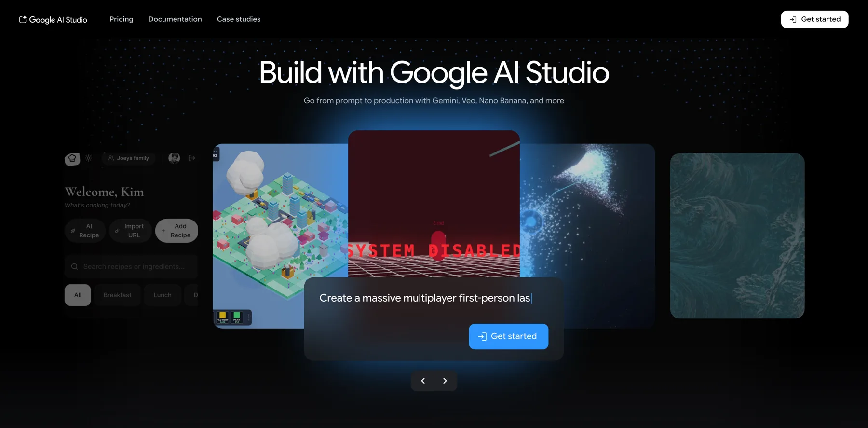Screen dimensions: 868x428
Task: Switch to the Breakfast filter
Action: 117,295
